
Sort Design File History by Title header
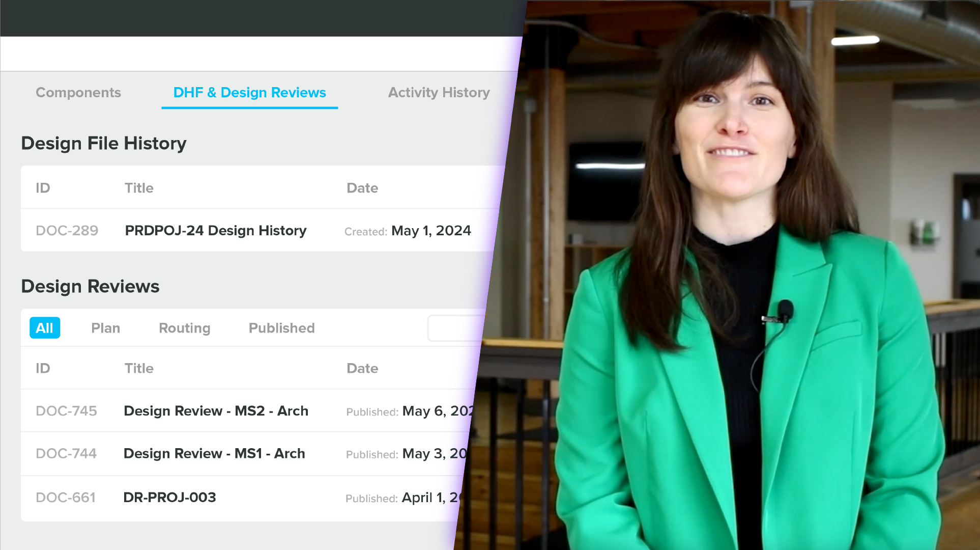click(139, 188)
